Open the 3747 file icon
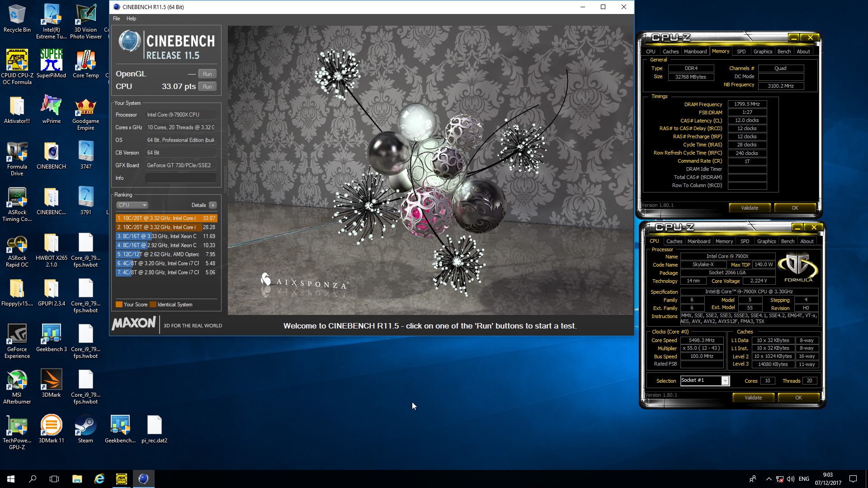 pos(86,155)
